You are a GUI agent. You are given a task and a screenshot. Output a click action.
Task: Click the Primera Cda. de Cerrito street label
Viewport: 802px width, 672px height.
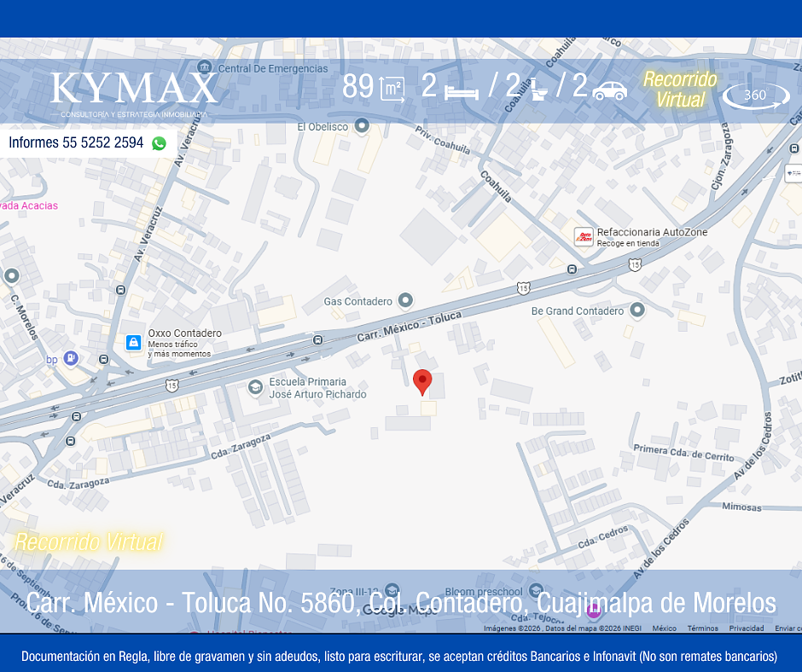(x=684, y=453)
